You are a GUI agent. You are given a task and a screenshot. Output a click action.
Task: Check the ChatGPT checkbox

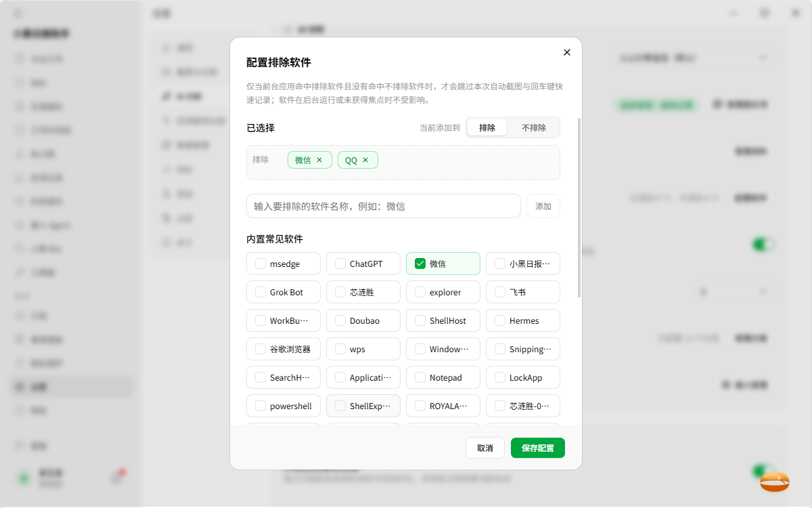(340, 263)
